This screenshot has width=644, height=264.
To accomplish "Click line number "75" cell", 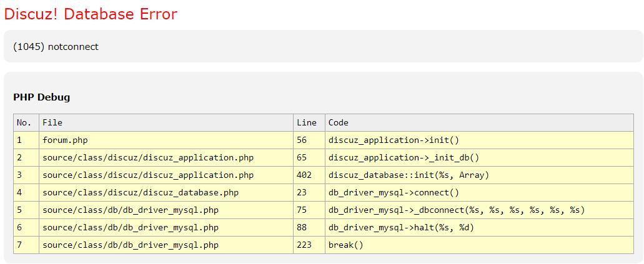I will (309, 210).
